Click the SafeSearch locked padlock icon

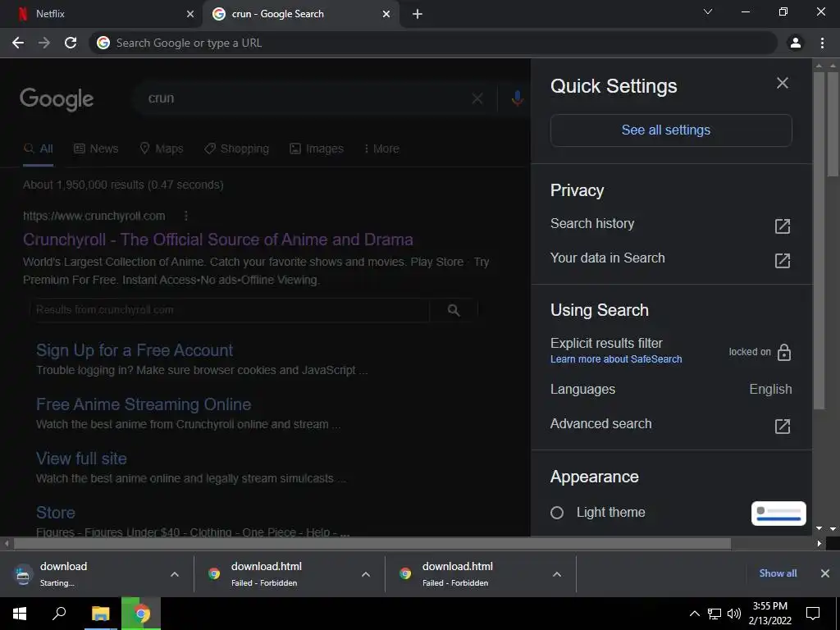pyautogui.click(x=783, y=353)
